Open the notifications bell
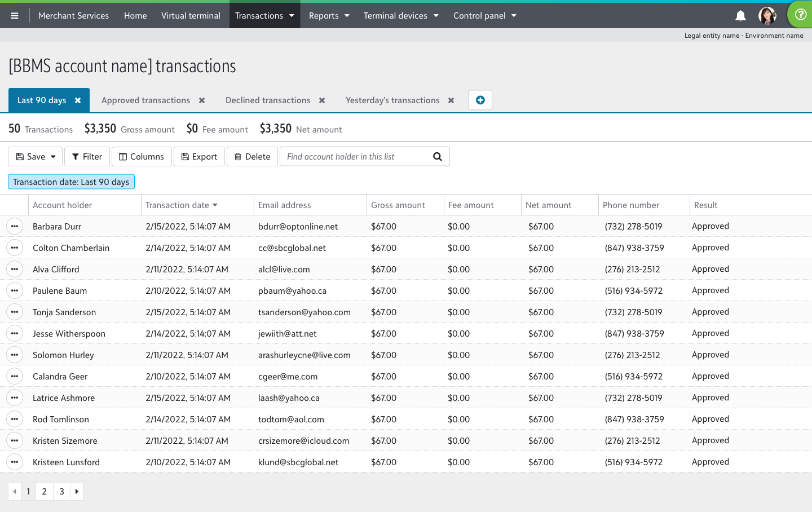This screenshot has width=812, height=512. (740, 16)
